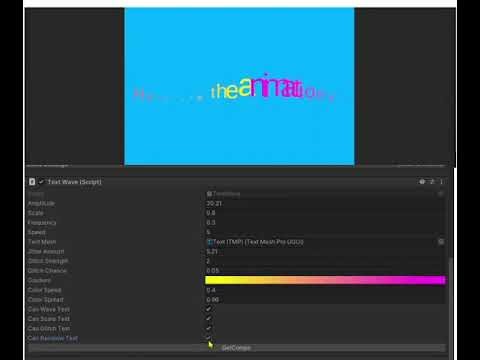Click the animated text in the Game view
480x360 pixels.
pos(235,89)
